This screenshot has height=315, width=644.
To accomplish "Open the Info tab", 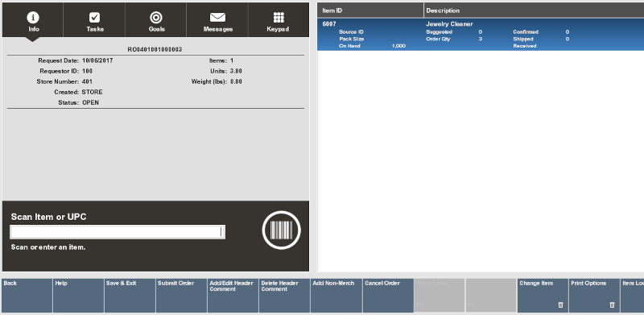I will [x=33, y=20].
